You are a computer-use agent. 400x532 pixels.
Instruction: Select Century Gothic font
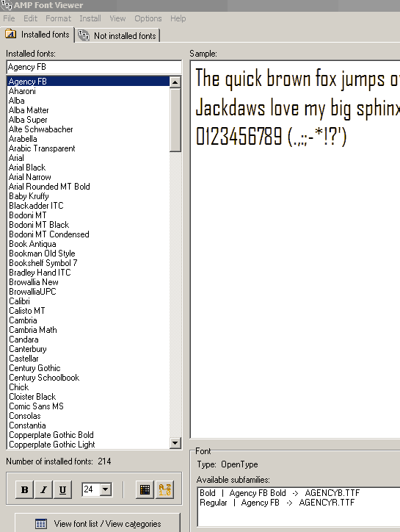click(88, 368)
